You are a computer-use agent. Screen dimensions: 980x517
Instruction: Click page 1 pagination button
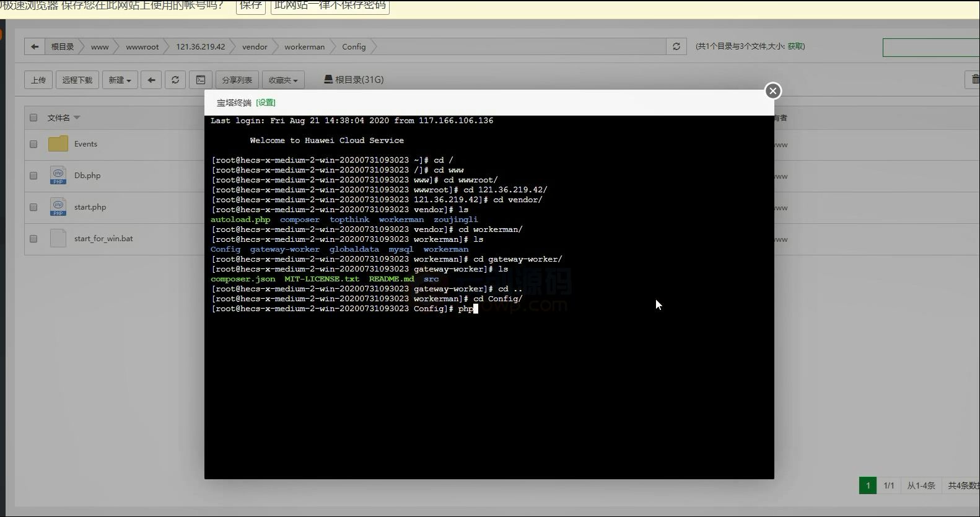click(x=868, y=485)
